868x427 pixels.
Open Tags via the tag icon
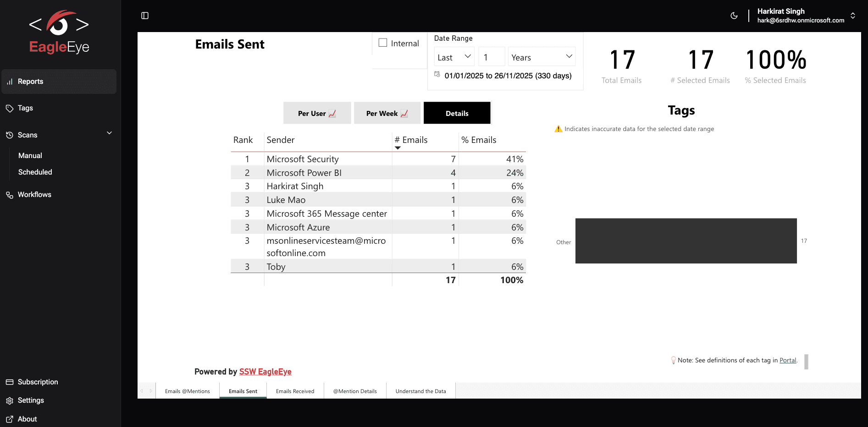coord(10,108)
